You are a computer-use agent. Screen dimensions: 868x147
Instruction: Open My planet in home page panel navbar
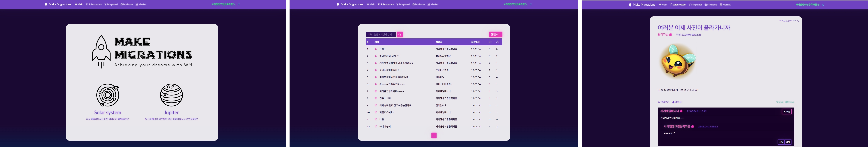111,4
